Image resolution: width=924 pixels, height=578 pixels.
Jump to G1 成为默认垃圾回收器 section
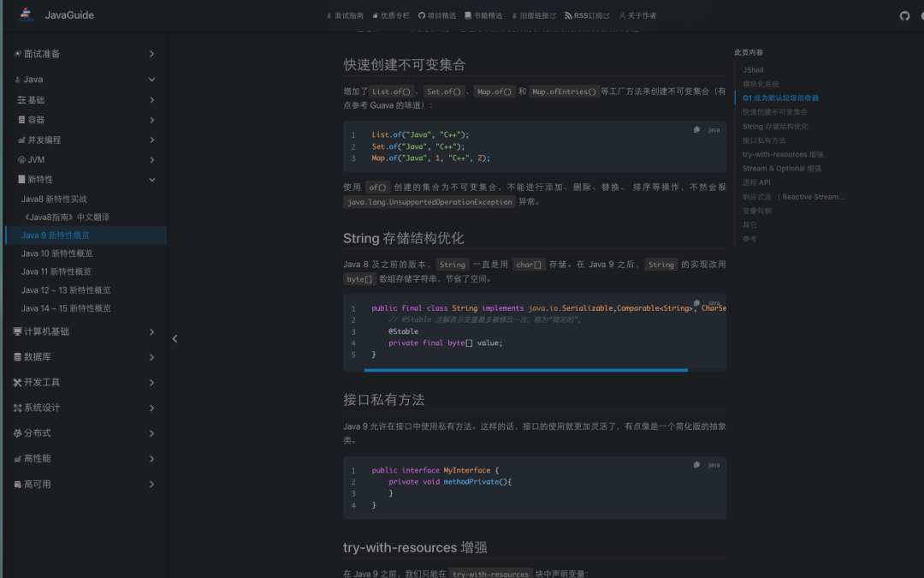click(x=780, y=98)
